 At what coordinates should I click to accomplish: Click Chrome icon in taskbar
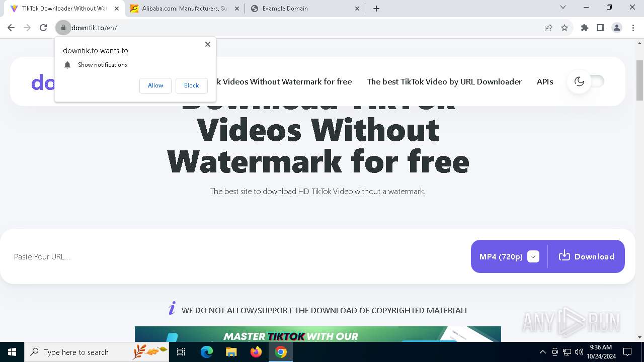coord(281,352)
